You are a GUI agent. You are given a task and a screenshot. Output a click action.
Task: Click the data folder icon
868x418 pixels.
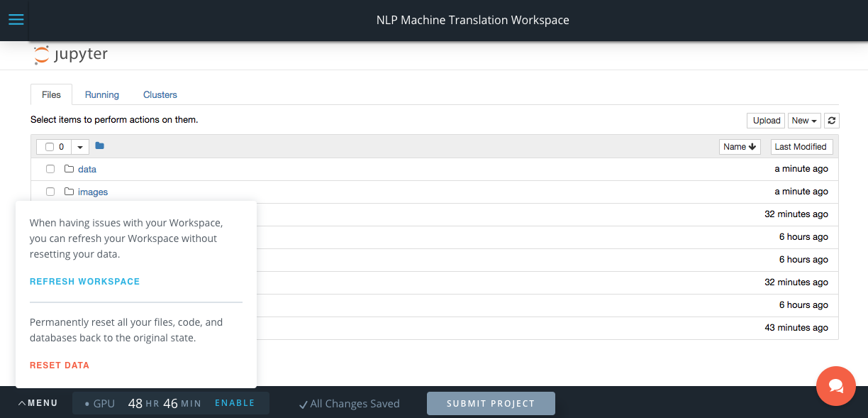pyautogui.click(x=69, y=169)
